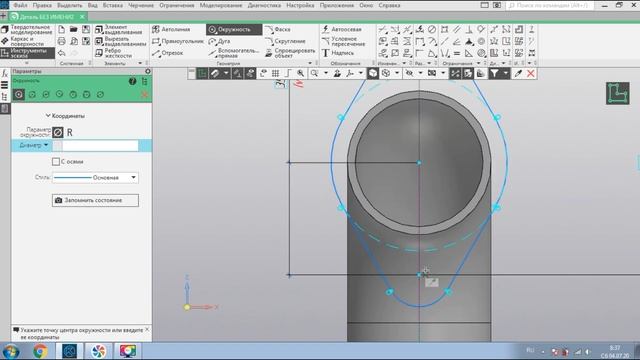The height and width of the screenshot is (360, 640).
Task: Select the Условное пересечение tool
Action: [x=343, y=41]
